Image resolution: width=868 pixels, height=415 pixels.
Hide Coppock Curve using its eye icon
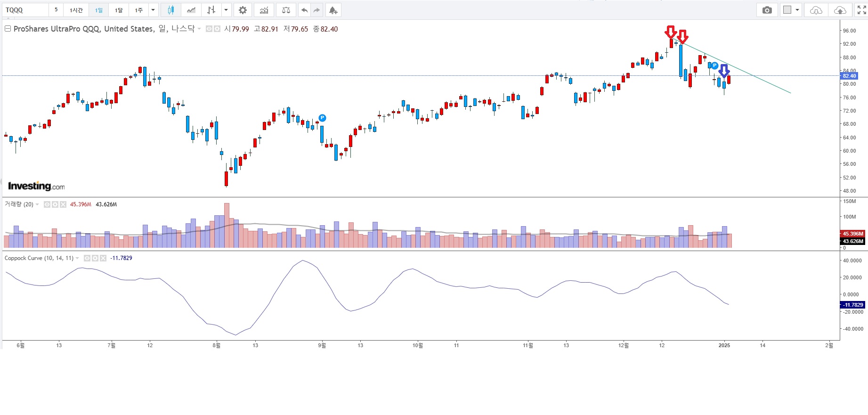point(87,258)
